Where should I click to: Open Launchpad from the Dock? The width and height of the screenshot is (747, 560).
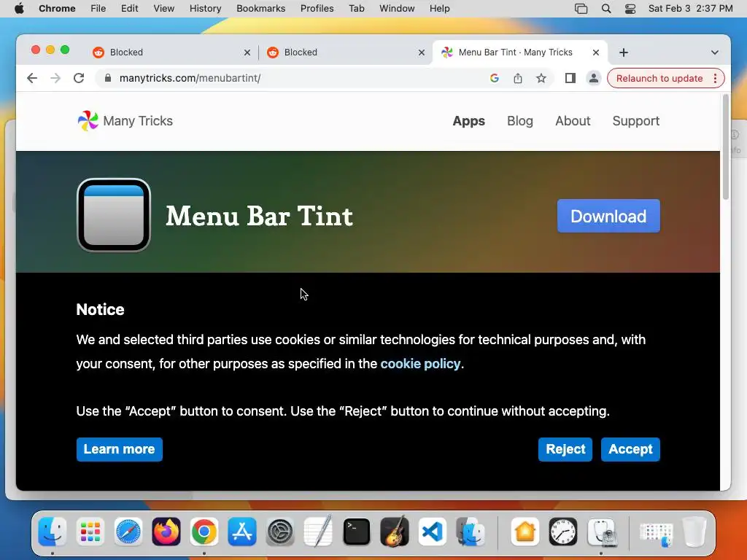point(90,532)
